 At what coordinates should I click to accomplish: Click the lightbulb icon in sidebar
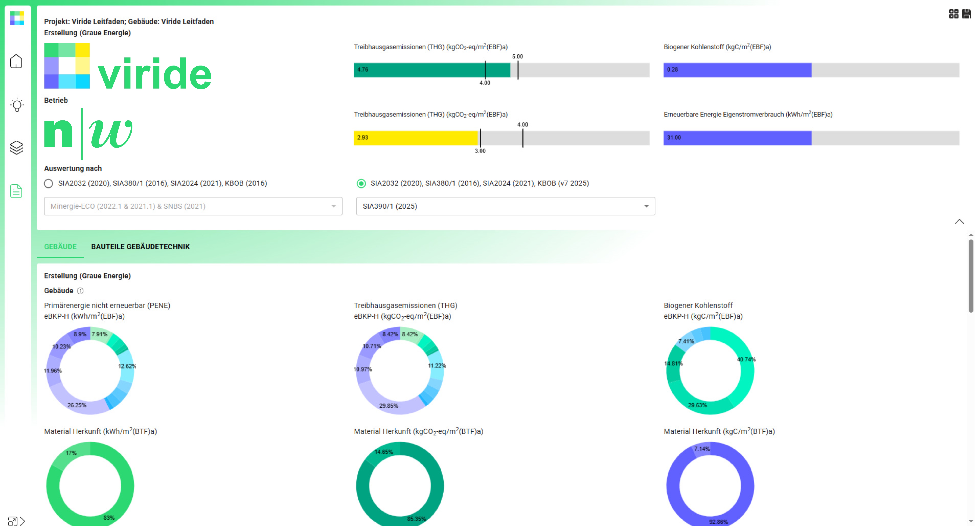coord(17,105)
